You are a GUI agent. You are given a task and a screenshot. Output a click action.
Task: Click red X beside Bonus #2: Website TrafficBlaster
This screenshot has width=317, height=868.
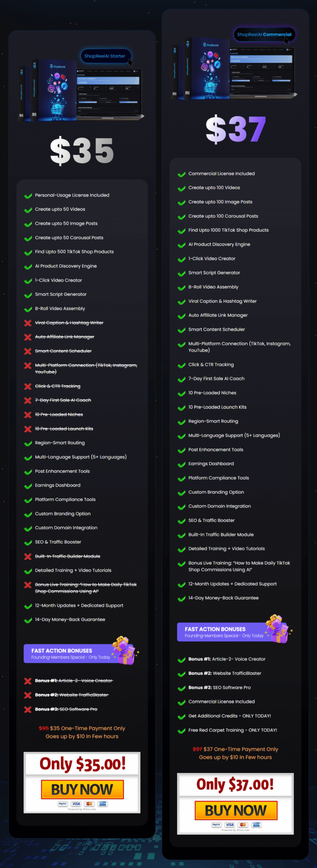coord(28,695)
